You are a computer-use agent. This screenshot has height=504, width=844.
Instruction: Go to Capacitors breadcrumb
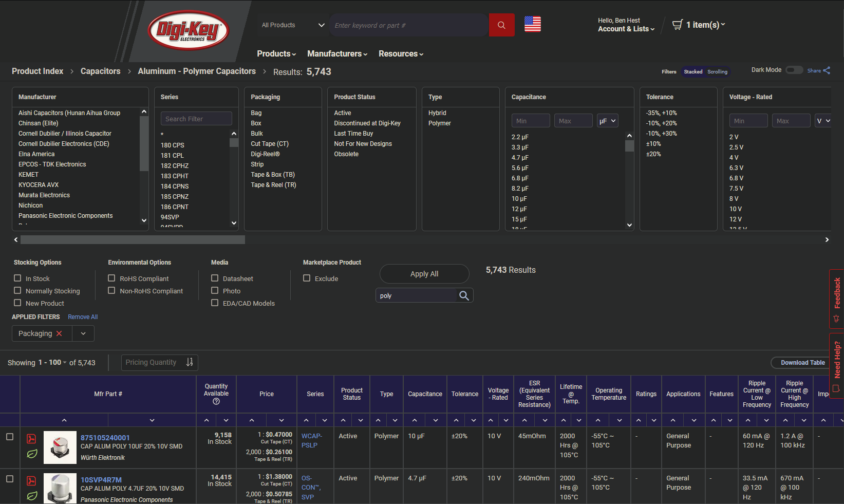pyautogui.click(x=101, y=71)
